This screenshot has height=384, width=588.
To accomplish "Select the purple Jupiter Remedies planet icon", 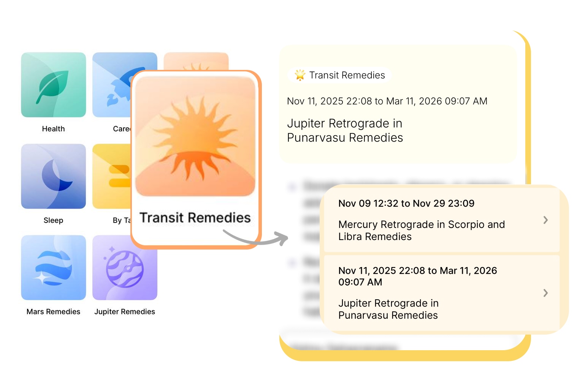I will tap(125, 267).
